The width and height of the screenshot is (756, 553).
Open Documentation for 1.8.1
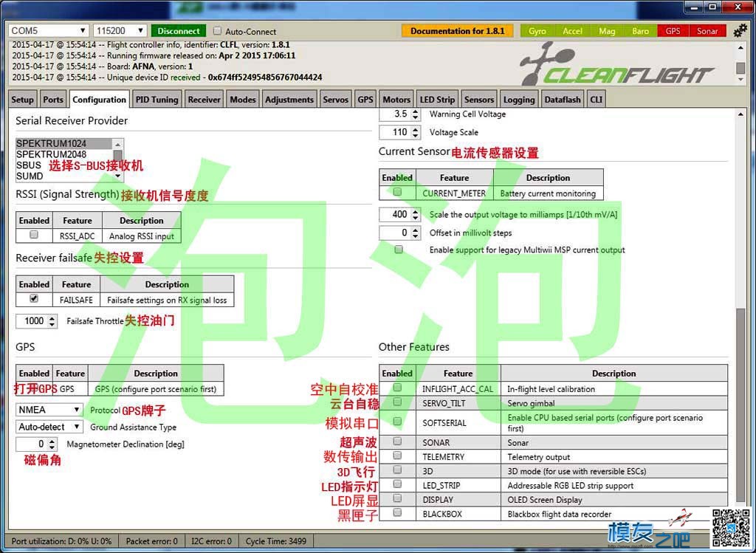click(457, 31)
